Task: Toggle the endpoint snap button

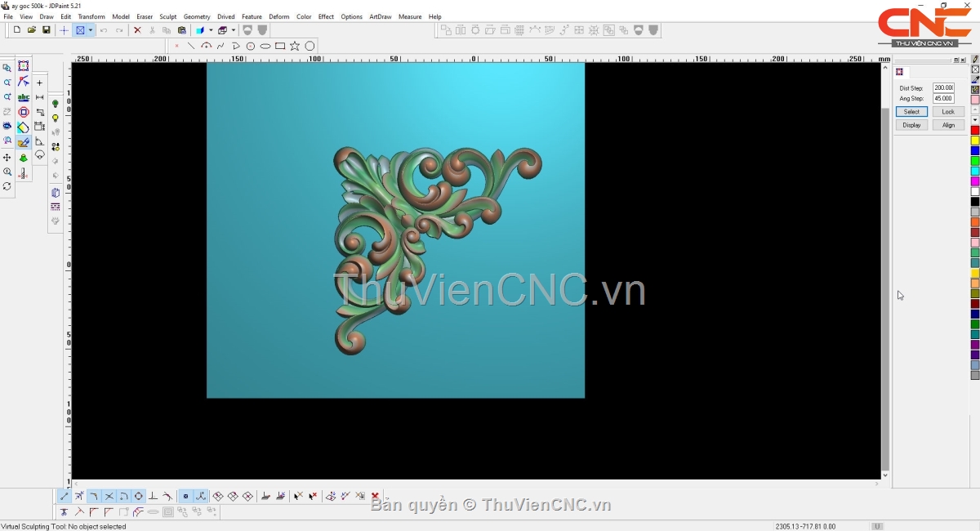Action: [x=65, y=496]
